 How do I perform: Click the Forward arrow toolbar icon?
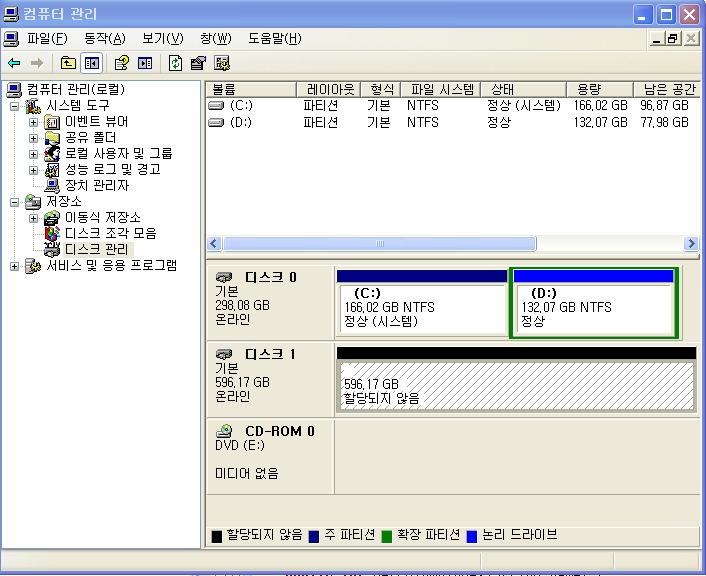click(37, 63)
